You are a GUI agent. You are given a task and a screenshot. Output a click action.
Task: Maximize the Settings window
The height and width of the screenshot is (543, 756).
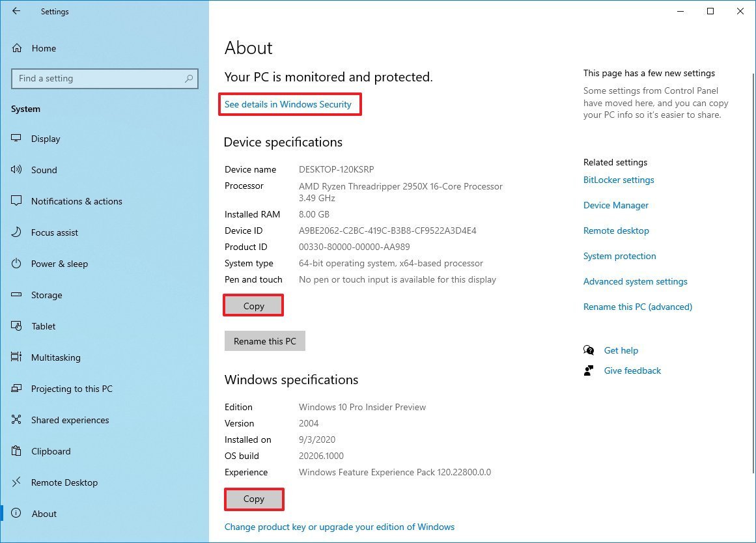pyautogui.click(x=710, y=11)
